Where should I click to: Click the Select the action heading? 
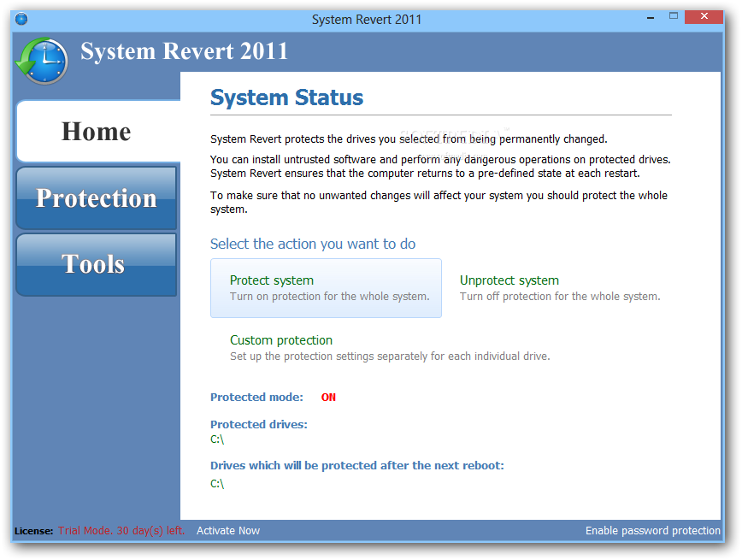[x=313, y=244]
